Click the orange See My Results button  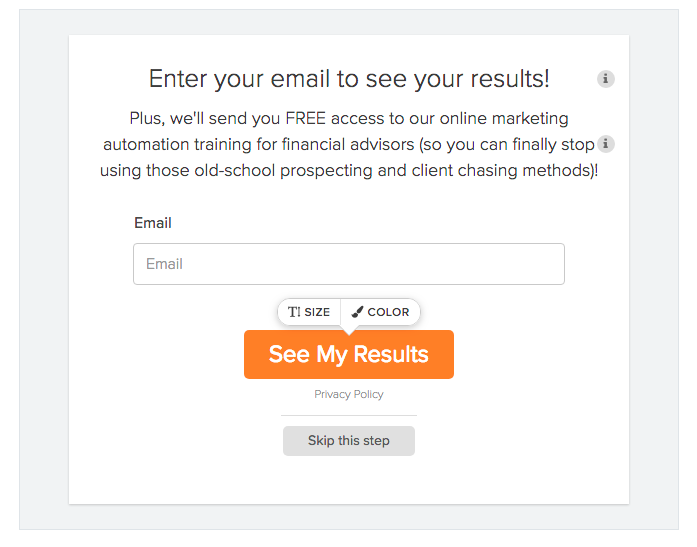tap(349, 355)
